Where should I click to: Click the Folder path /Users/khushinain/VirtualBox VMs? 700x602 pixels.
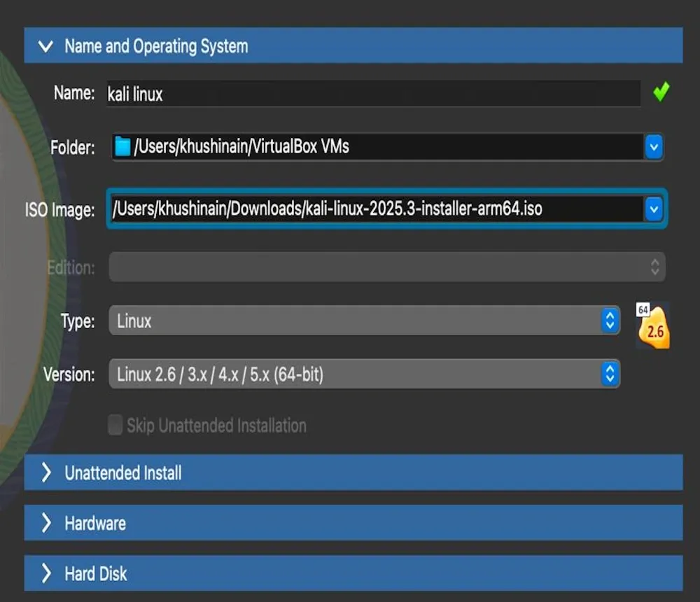tap(241, 146)
